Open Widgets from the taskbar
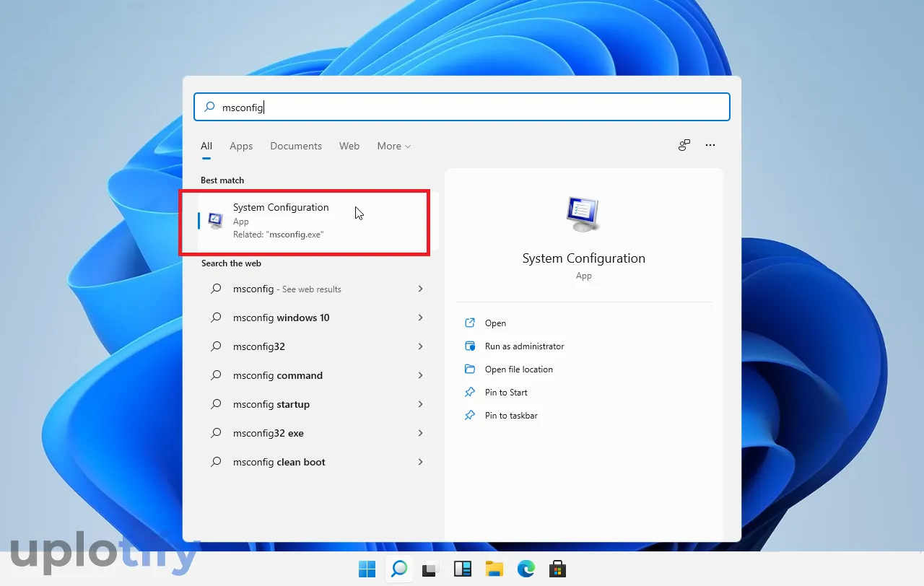Viewport: 924px width, 586px height. click(462, 569)
